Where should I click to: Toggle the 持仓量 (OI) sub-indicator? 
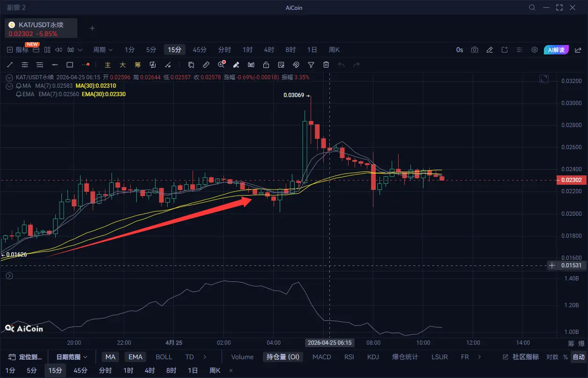(283, 357)
